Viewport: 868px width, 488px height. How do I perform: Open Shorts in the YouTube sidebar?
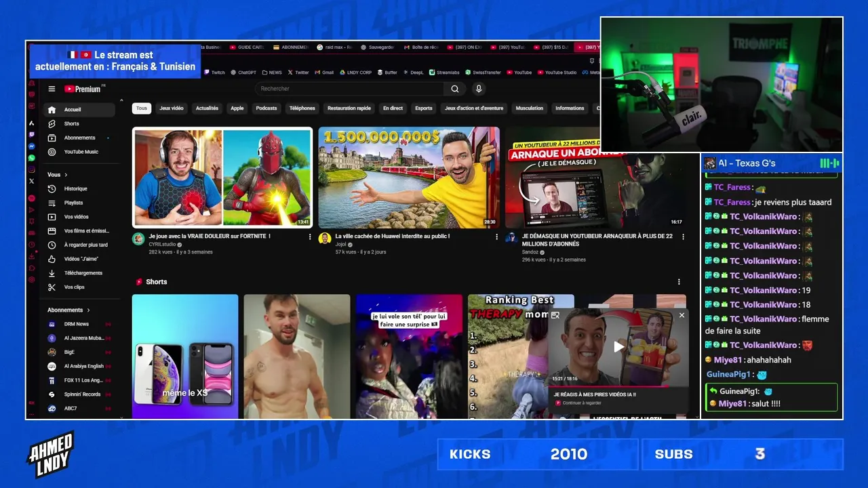tap(79, 123)
